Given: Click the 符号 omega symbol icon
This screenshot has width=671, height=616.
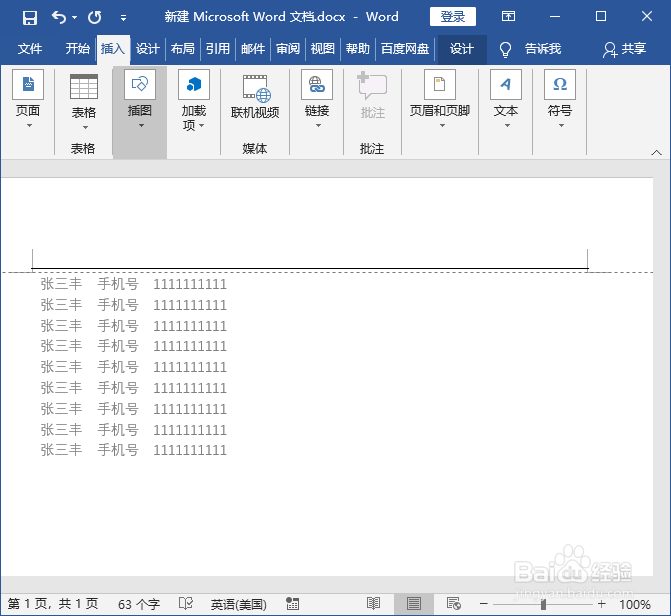Looking at the screenshot, I should tap(560, 84).
